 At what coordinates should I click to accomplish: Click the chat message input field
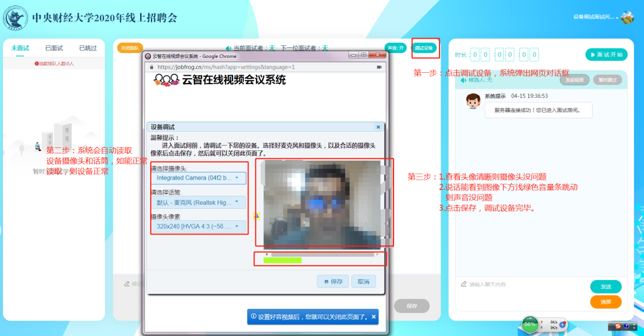pyautogui.click(x=519, y=285)
